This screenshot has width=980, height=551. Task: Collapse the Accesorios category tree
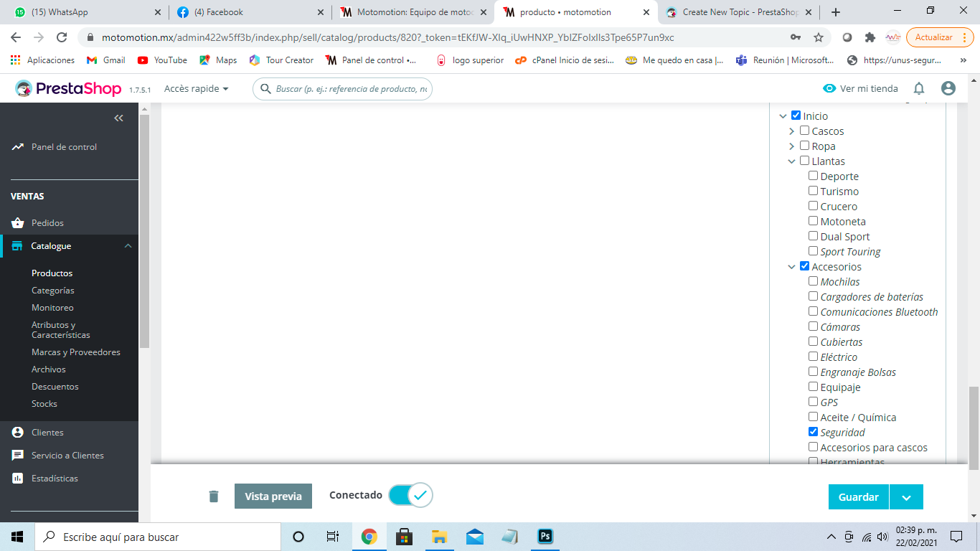pos(791,267)
